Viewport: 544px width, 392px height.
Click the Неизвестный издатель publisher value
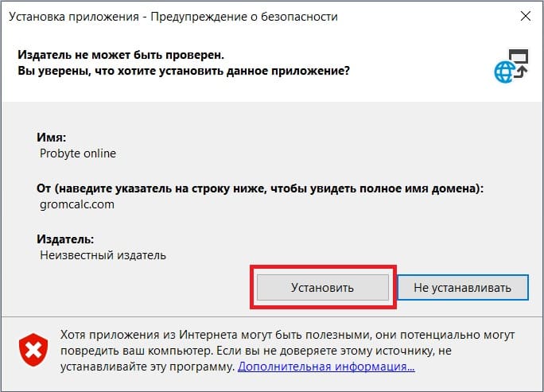(x=103, y=255)
